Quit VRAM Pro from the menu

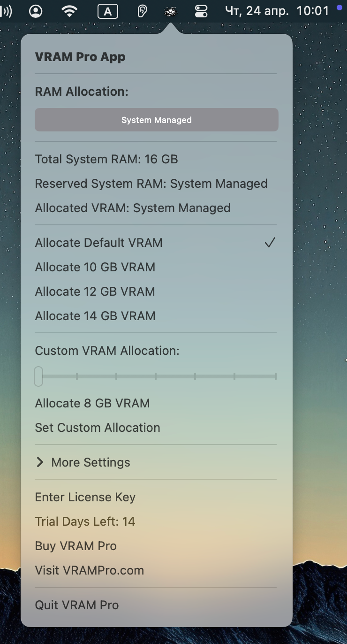click(x=156, y=605)
